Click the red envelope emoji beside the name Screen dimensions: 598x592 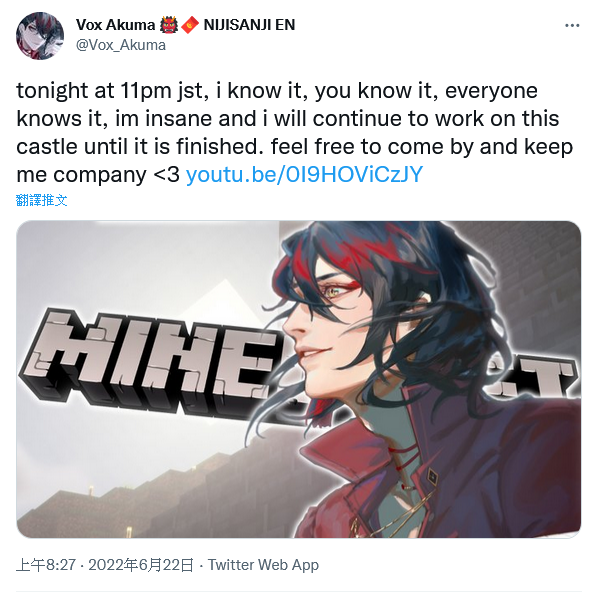pyautogui.click(x=190, y=25)
